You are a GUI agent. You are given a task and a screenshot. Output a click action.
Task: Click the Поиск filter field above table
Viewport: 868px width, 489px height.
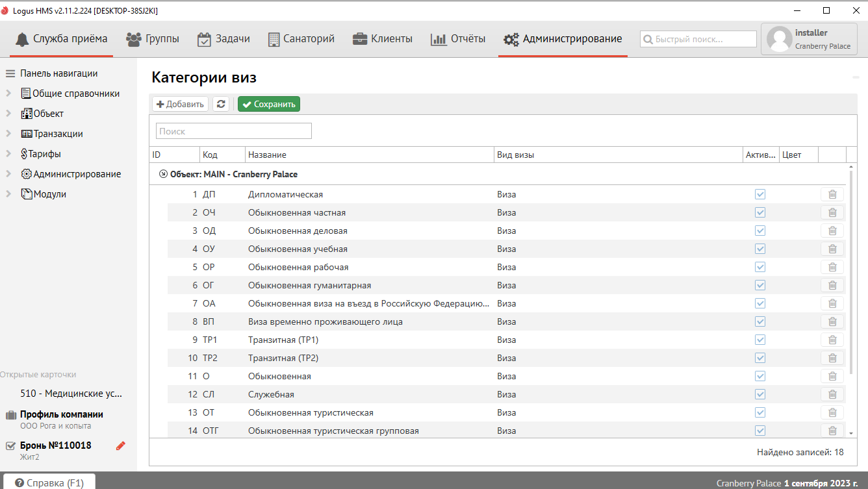point(234,131)
